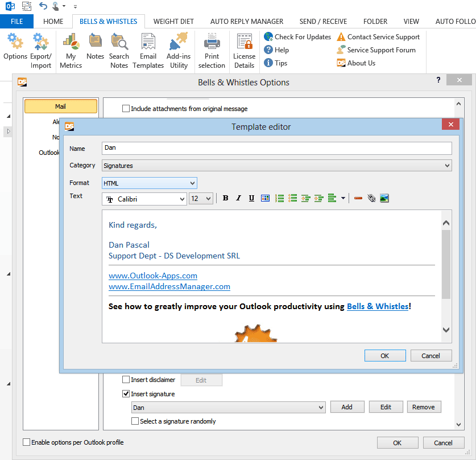The height and width of the screenshot is (460, 476).
Task: Expand the Category dropdown showing Signatures
Action: pyautogui.click(x=276, y=166)
